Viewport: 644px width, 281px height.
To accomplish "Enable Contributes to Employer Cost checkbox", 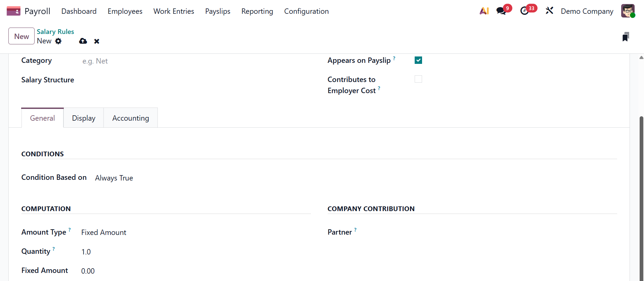I will click(418, 79).
